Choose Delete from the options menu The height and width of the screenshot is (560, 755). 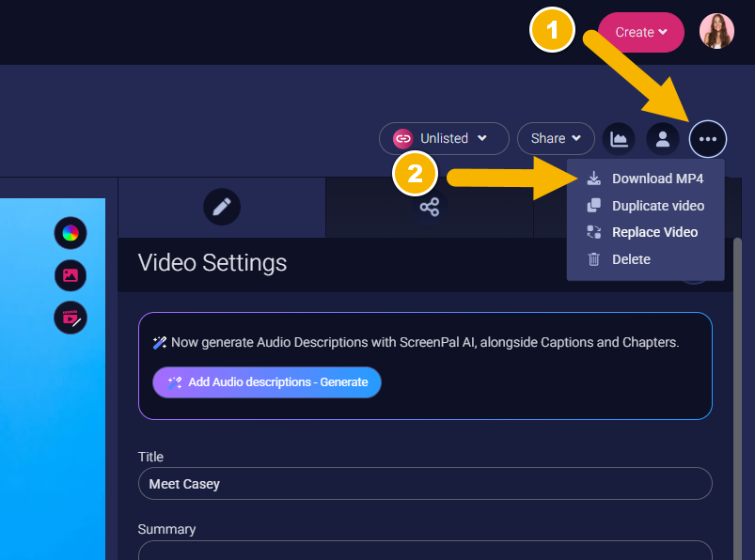coord(631,259)
